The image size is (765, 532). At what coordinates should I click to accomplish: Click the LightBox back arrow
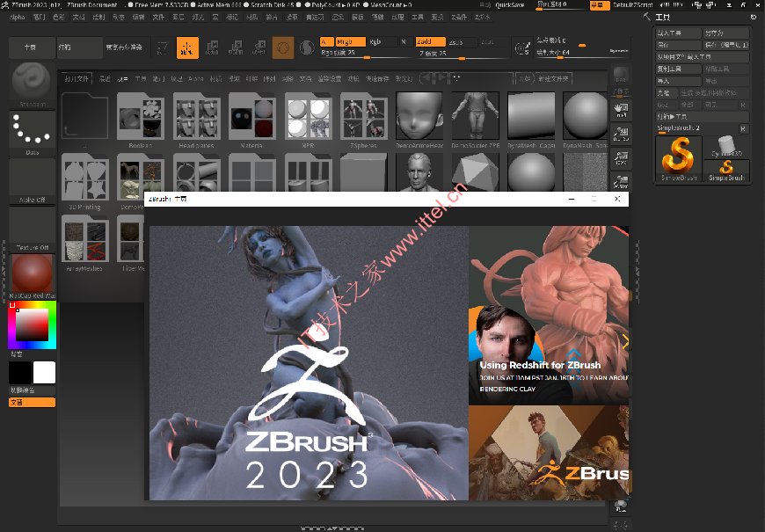426,78
